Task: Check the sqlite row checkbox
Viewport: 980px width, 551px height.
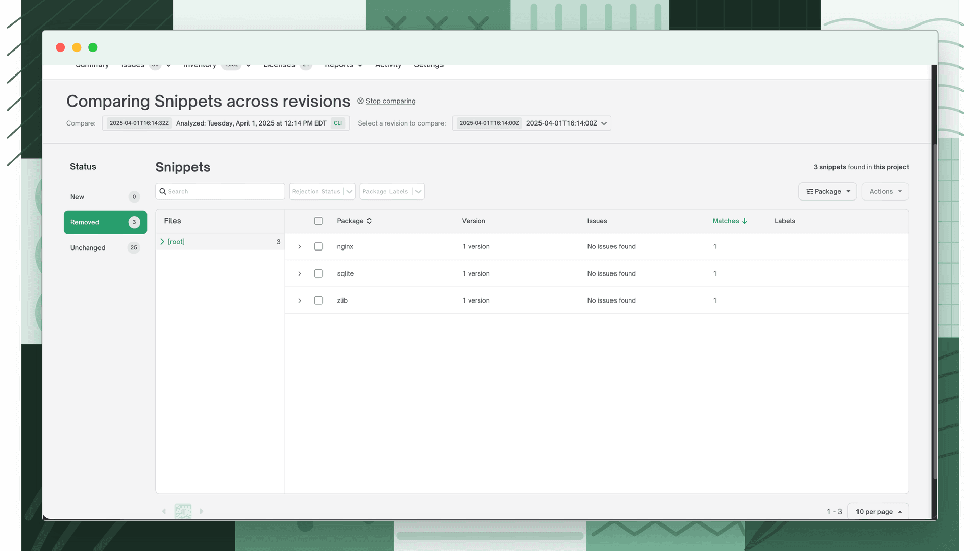Action: (318, 273)
